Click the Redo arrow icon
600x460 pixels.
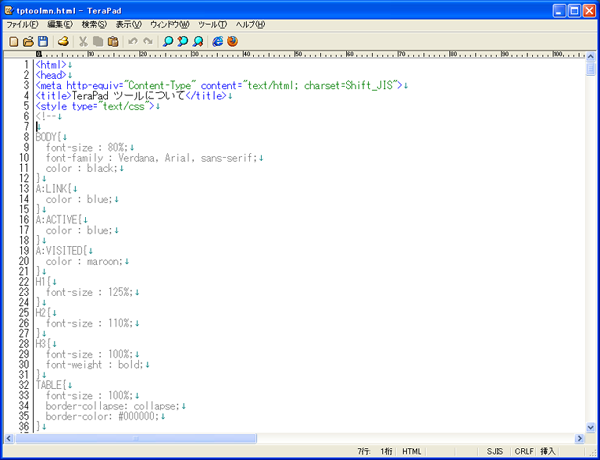tap(148, 41)
